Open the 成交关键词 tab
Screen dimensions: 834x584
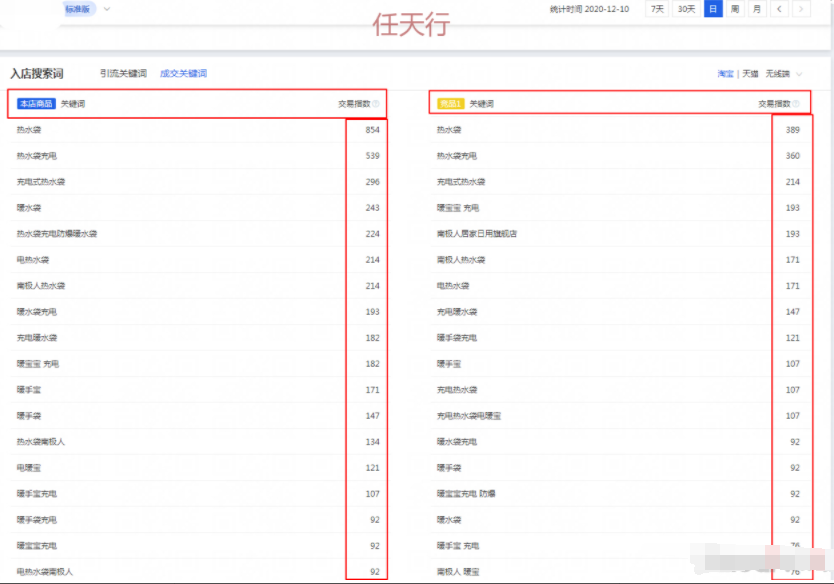pyautogui.click(x=184, y=73)
